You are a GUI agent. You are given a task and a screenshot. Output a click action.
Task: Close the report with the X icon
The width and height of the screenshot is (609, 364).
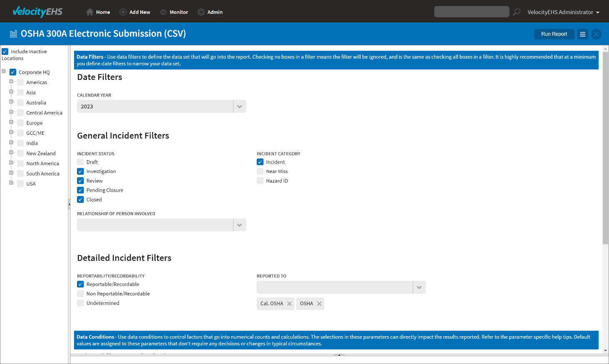click(596, 34)
